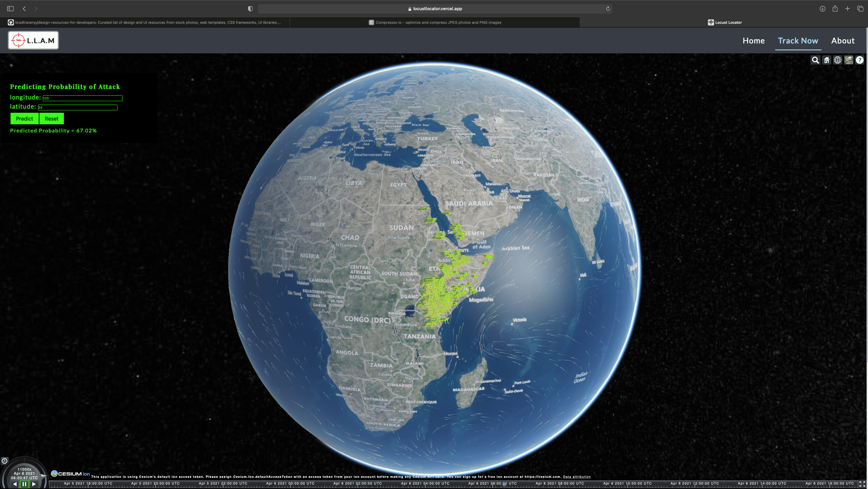Image resolution: width=868 pixels, height=489 pixels.
Task: Click the clock real-time icon
Action: click(4, 461)
